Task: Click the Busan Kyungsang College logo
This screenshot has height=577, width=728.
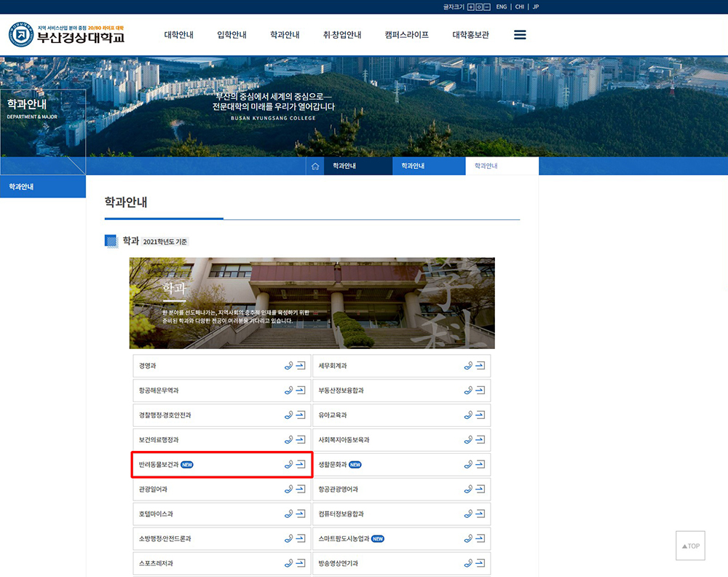Action: coord(67,34)
